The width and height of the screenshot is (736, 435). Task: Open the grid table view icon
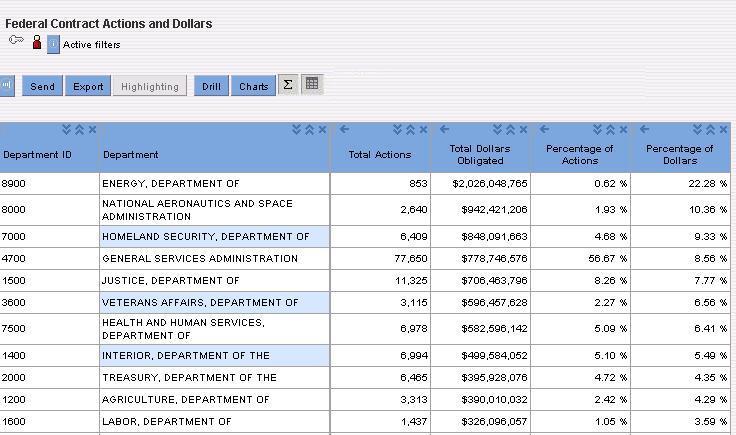[312, 84]
